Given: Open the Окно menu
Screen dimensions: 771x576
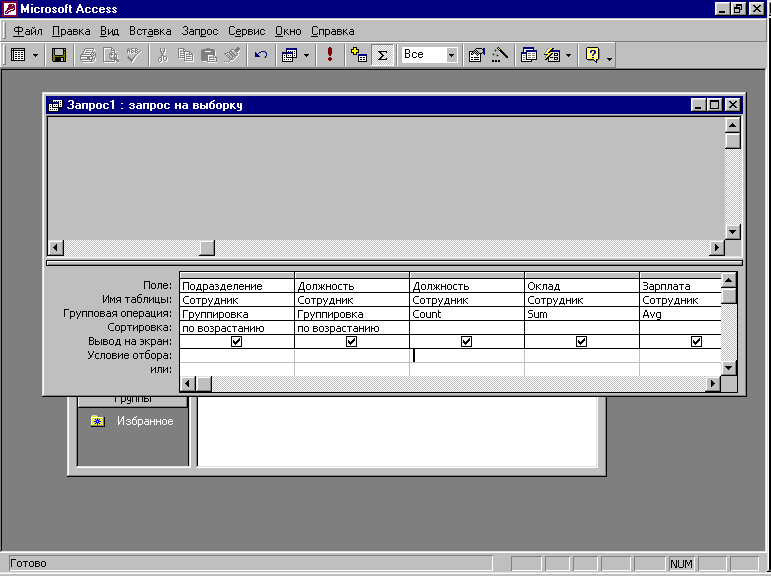Looking at the screenshot, I should click(288, 31).
